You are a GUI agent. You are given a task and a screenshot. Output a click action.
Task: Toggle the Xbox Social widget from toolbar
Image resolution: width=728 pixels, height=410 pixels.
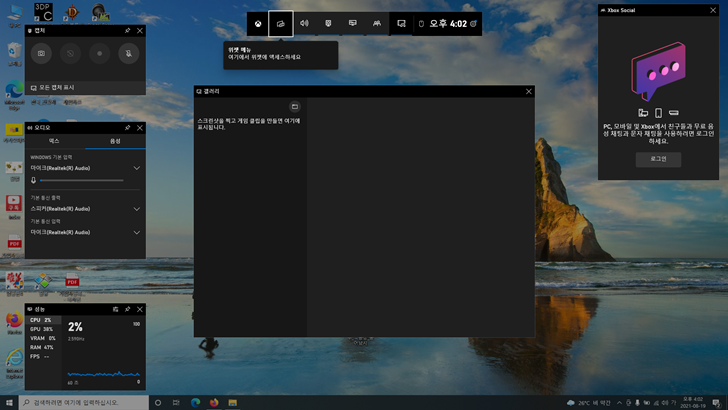tap(377, 24)
